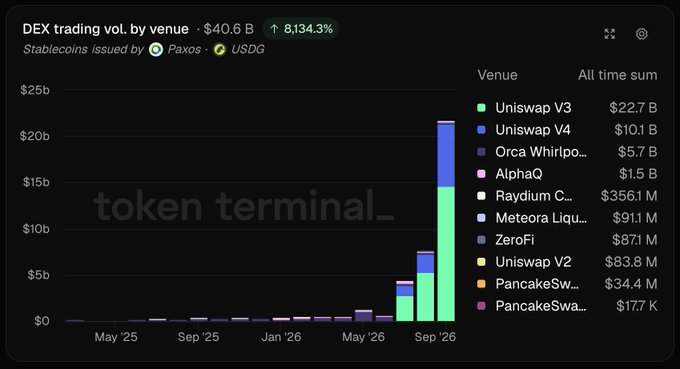This screenshot has width=680, height=369.
Task: Select the AlphaQ pink color swatch
Action: point(481,174)
